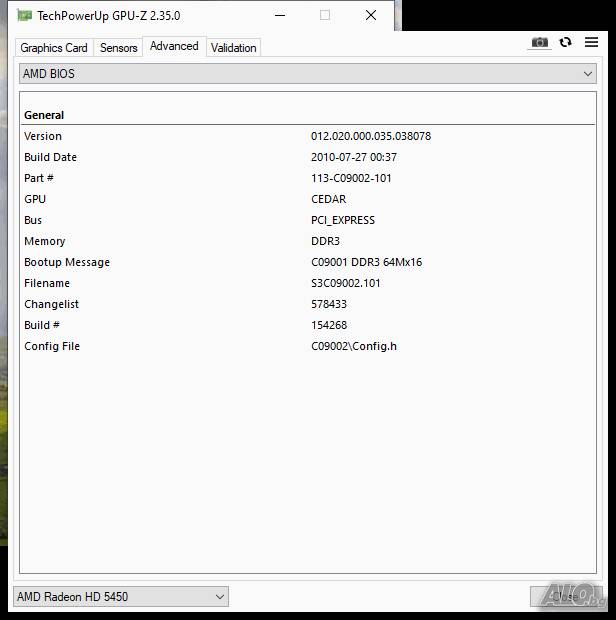Click the Part # label
The width and height of the screenshot is (616, 620).
tap(39, 178)
